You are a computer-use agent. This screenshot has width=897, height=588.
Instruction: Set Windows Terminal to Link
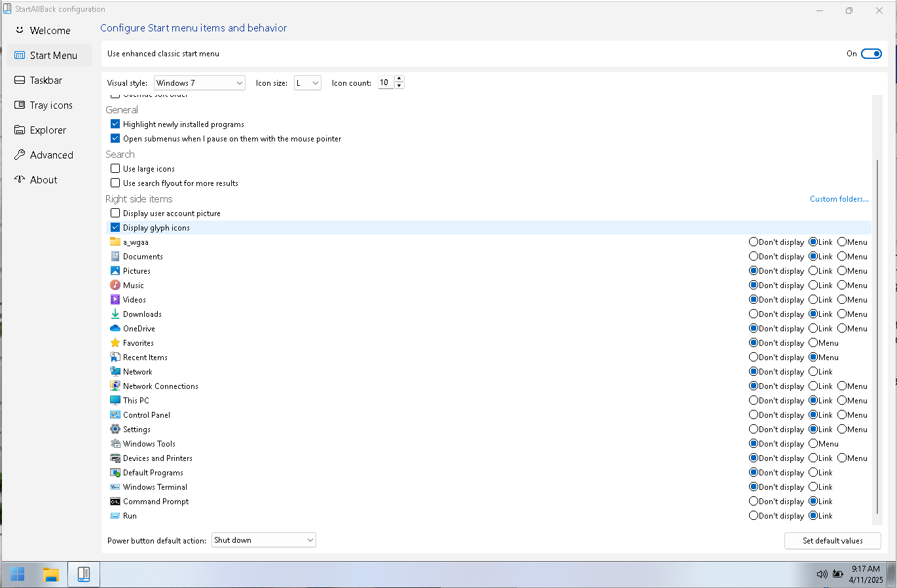[813, 487]
